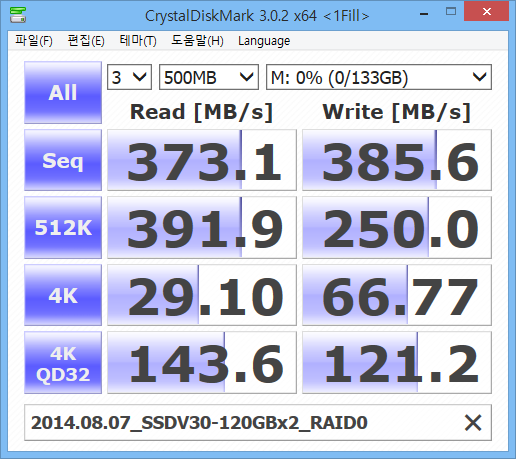The height and width of the screenshot is (459, 516).
Task: Select the 4K QD32 write value 121.2
Action: click(x=397, y=363)
